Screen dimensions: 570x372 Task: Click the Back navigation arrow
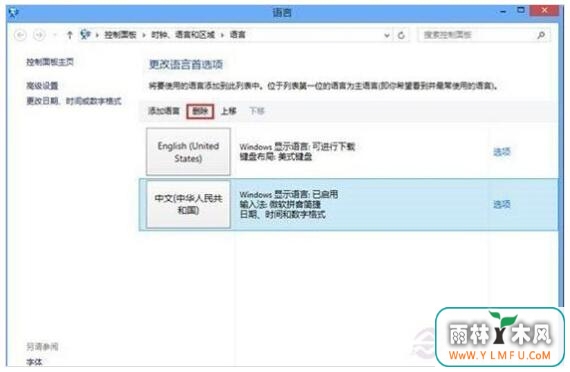[20, 35]
